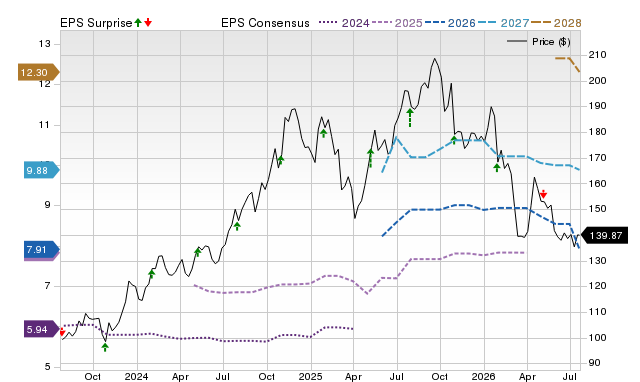Click the purple 5.94 value tag
640x382 pixels.
tap(41, 329)
